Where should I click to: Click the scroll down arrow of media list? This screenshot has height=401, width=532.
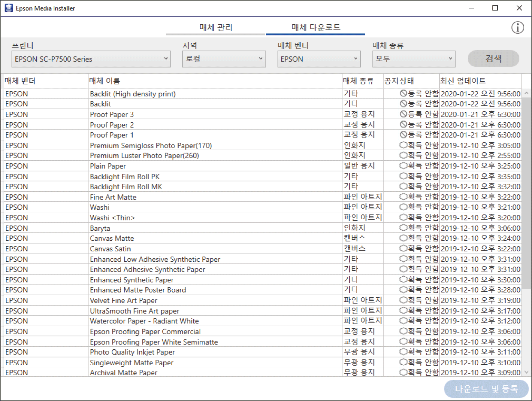[526, 372]
